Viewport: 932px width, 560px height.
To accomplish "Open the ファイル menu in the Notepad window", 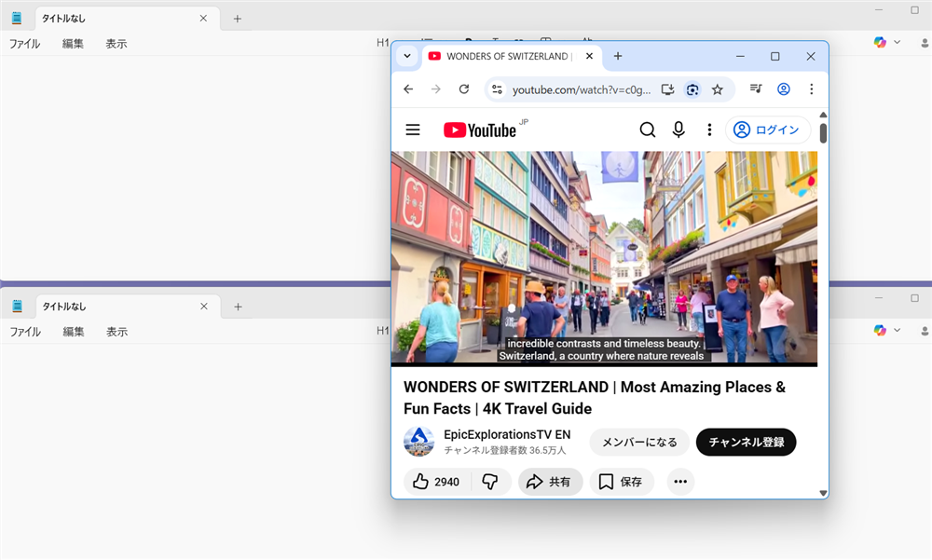I will tap(24, 43).
